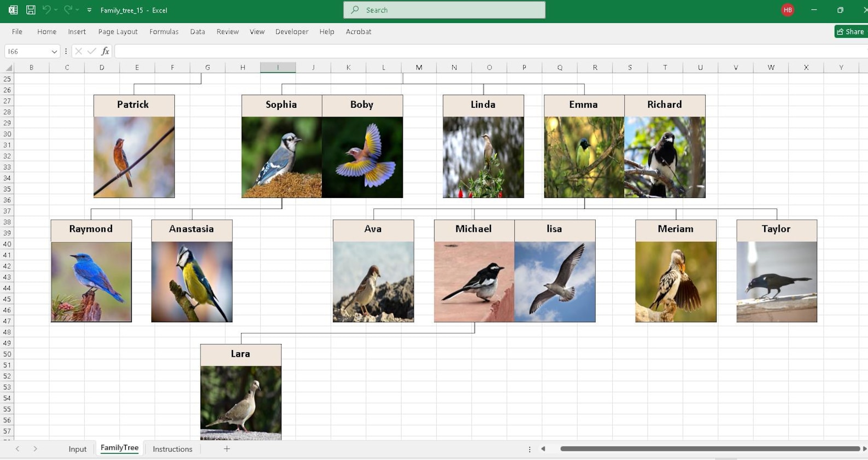
Task: Open the Acrobat ribbon tab
Action: tap(359, 32)
